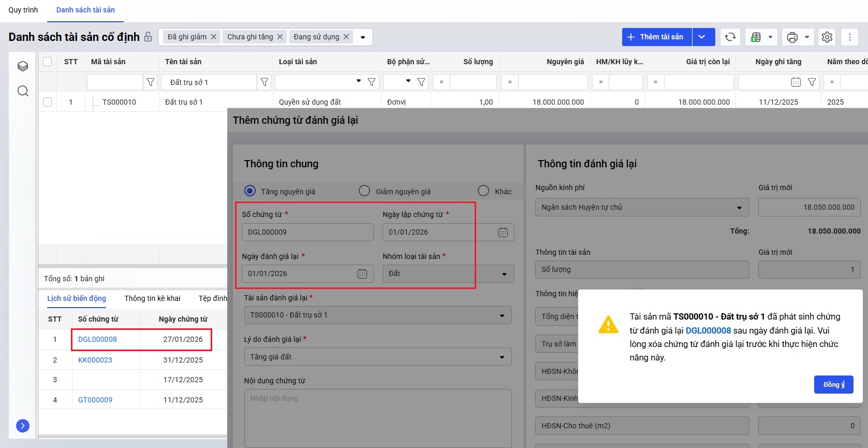Click the printer icon
The image size is (868, 448).
792,37
